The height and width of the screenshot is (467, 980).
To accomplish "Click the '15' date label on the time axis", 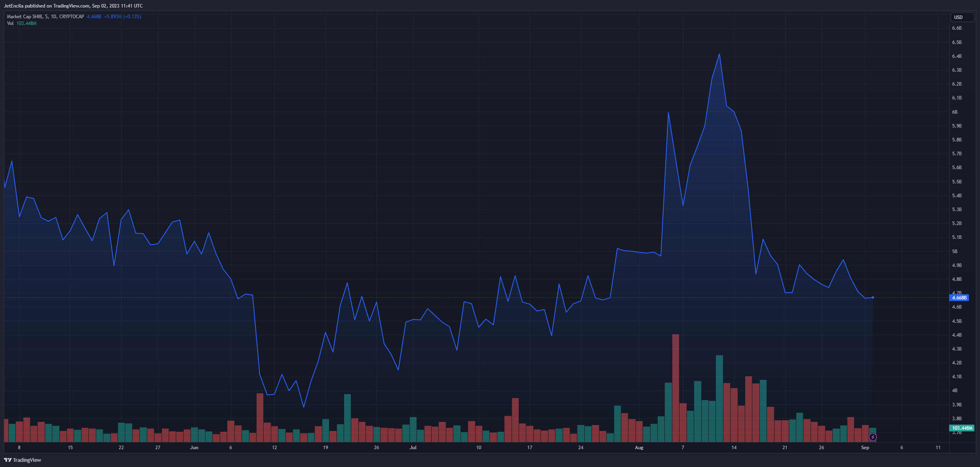I will (70, 448).
